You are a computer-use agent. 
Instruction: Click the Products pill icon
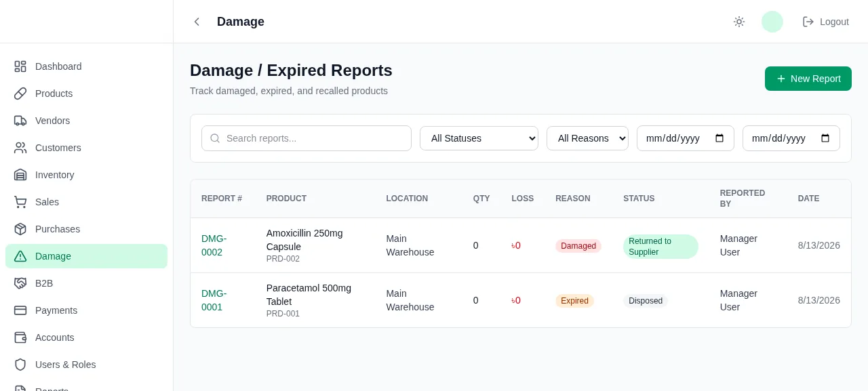(20, 94)
